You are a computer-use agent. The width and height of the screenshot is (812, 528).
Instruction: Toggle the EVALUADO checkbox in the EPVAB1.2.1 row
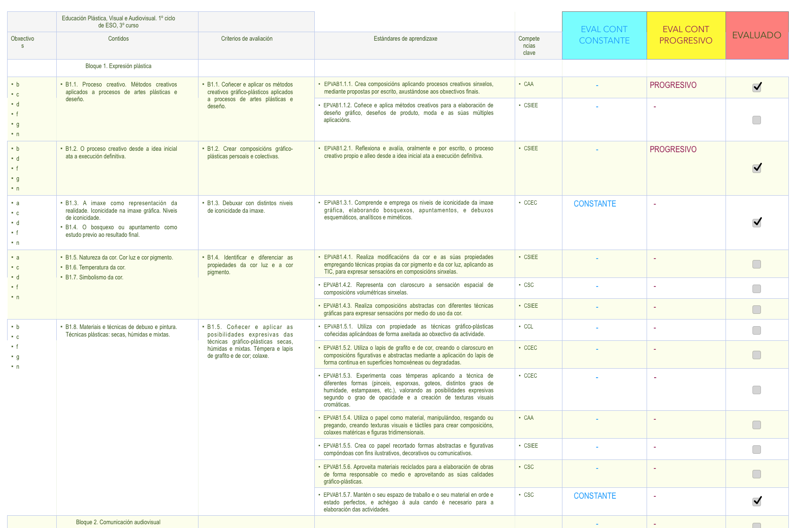pyautogui.click(x=757, y=168)
